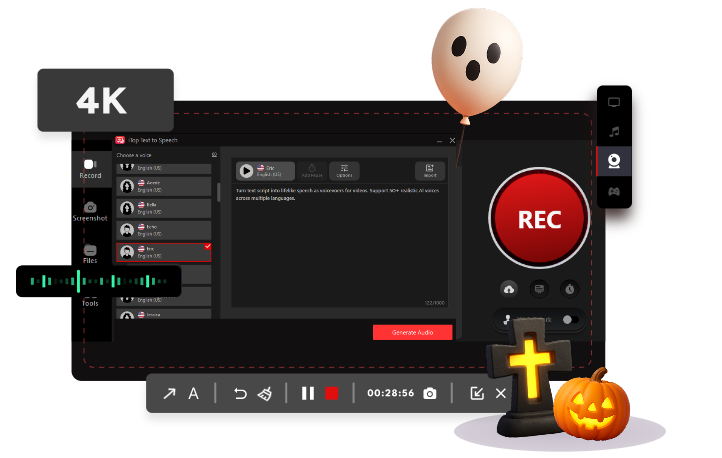Select the text A annotation tool

193,394
